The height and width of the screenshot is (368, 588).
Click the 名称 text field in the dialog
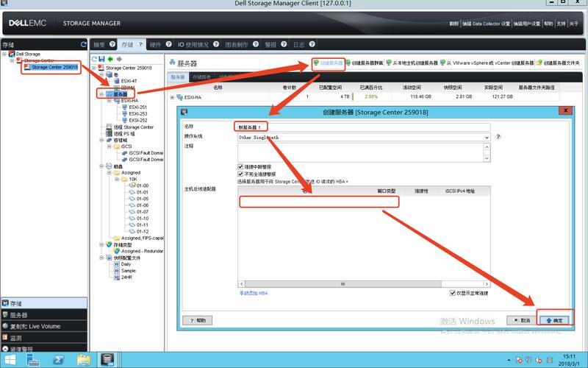pyautogui.click(x=362, y=127)
